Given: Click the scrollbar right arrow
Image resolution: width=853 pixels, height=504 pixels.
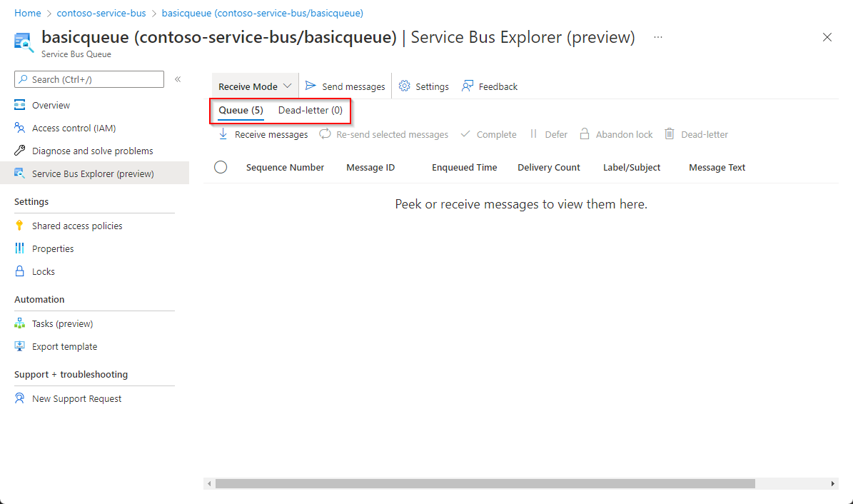Looking at the screenshot, I should (x=832, y=483).
